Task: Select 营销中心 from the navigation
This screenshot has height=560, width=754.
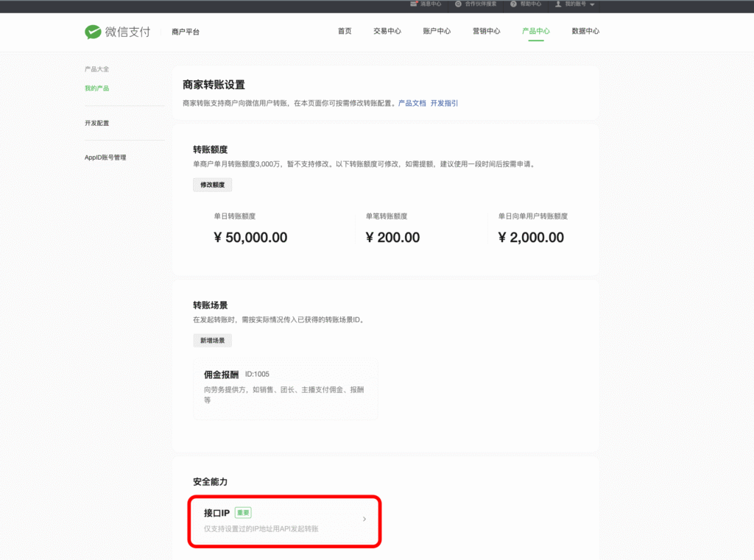Action: click(486, 32)
